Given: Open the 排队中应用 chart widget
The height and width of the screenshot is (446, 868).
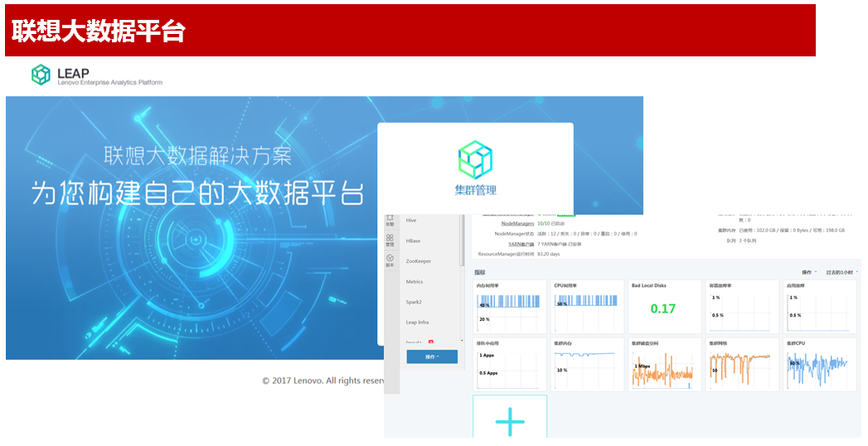Looking at the screenshot, I should 510,364.
